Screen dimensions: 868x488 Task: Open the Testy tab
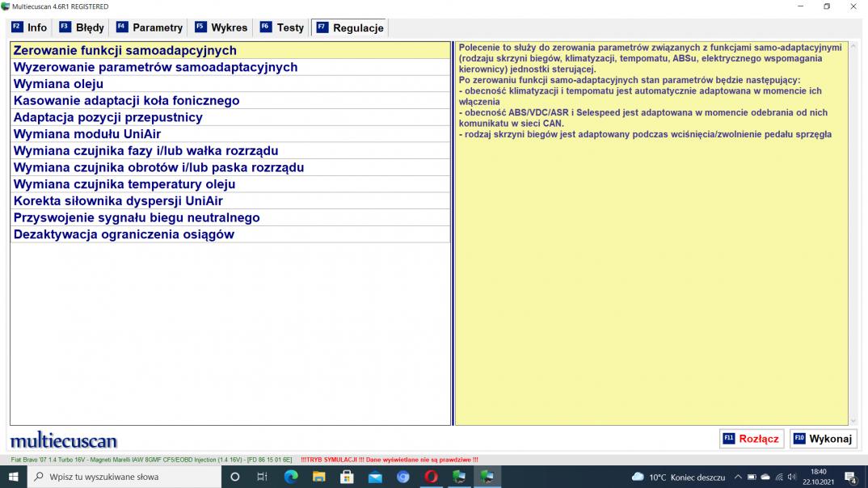(282, 27)
